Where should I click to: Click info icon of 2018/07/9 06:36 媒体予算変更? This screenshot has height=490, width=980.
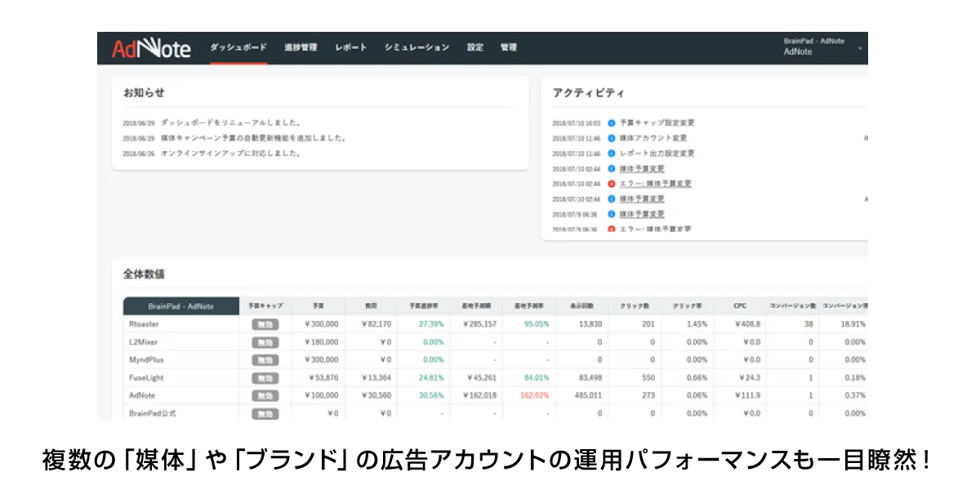click(612, 214)
